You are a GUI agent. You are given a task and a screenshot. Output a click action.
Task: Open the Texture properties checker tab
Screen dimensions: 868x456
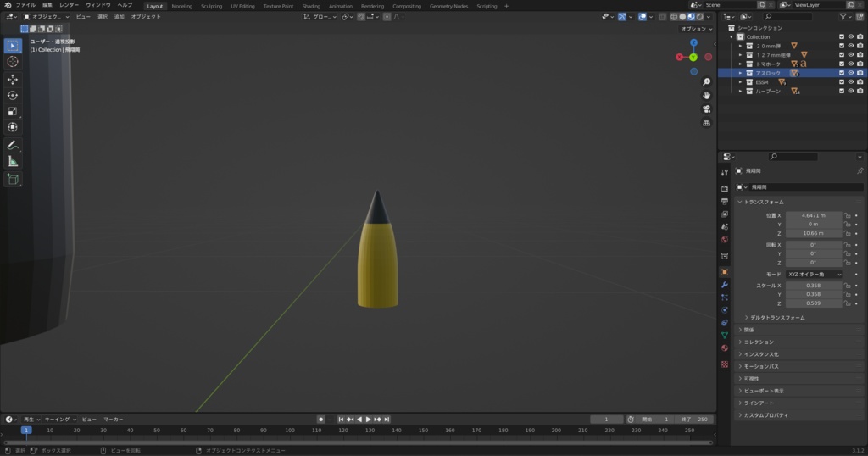pos(725,364)
